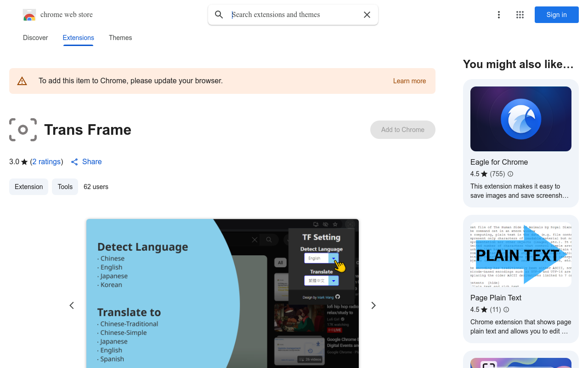This screenshot has height=368, width=588.
Task: Follow the Learn more link
Action: point(409,81)
